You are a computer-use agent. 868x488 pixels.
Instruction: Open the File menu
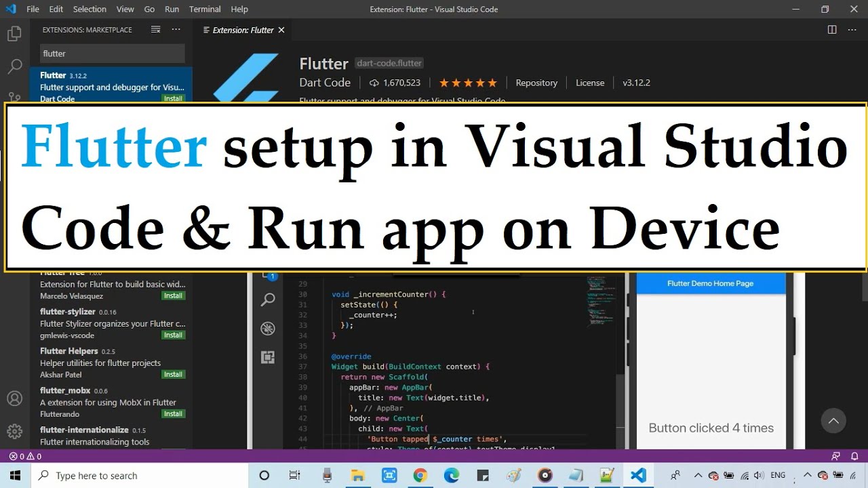point(33,9)
